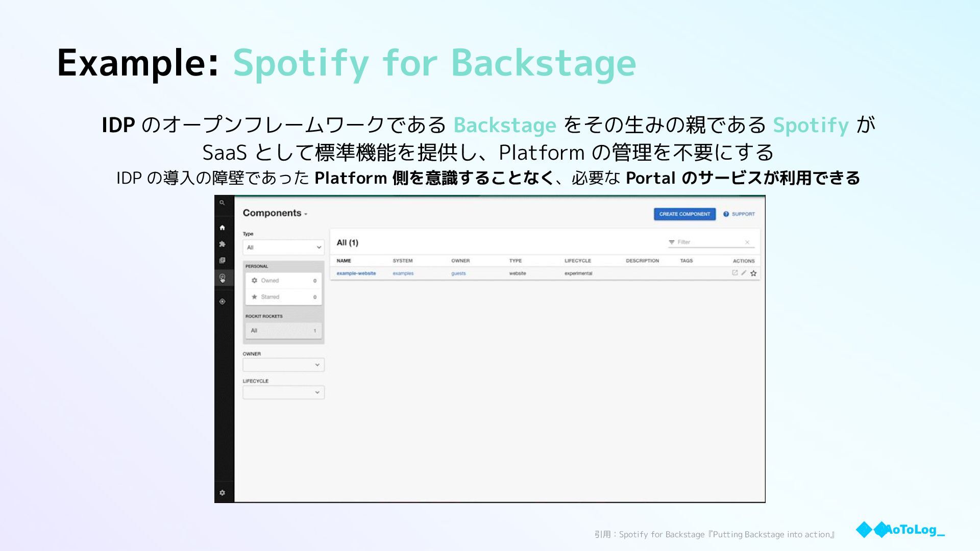Select the highlighted sidebar icon under the cursor
This screenshot has width=980, height=551.
(x=222, y=278)
